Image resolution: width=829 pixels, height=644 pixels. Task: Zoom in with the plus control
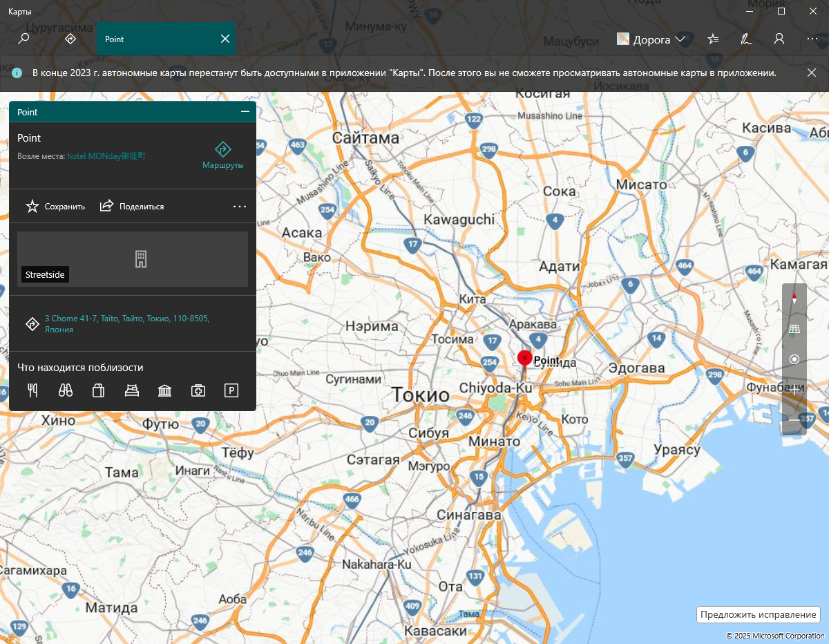point(794,390)
